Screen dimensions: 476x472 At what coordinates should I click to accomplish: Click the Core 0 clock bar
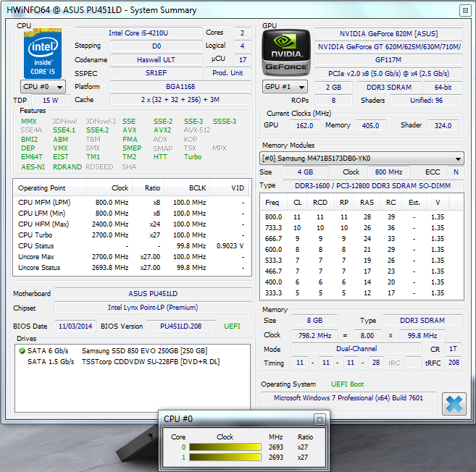(x=225, y=447)
